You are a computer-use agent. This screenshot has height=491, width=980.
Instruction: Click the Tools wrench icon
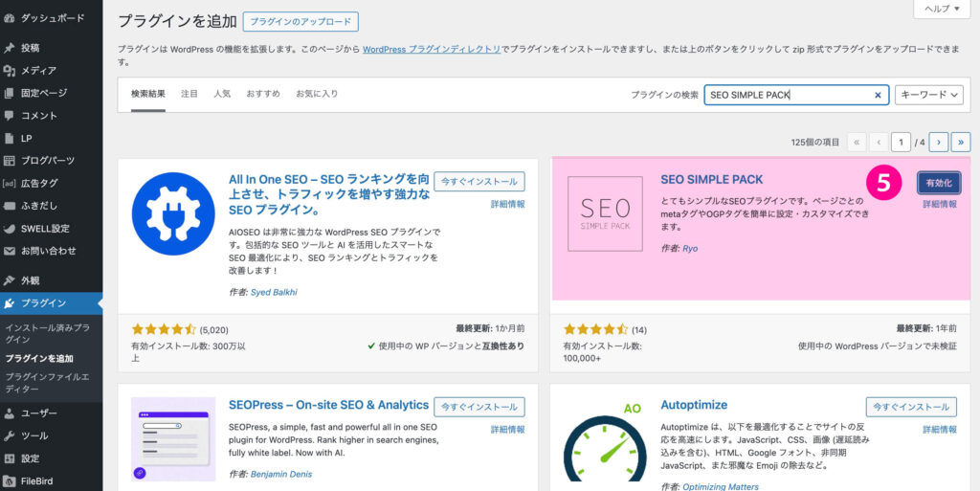(x=10, y=435)
